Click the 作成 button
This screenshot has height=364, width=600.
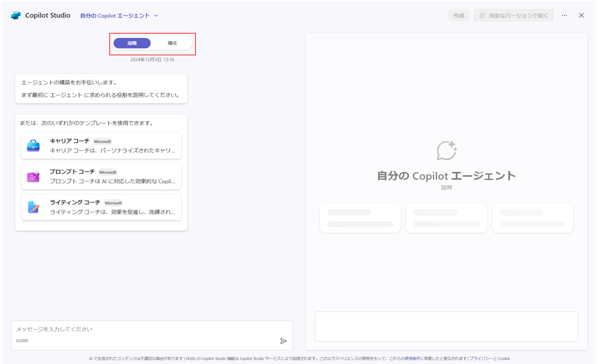pyautogui.click(x=458, y=16)
